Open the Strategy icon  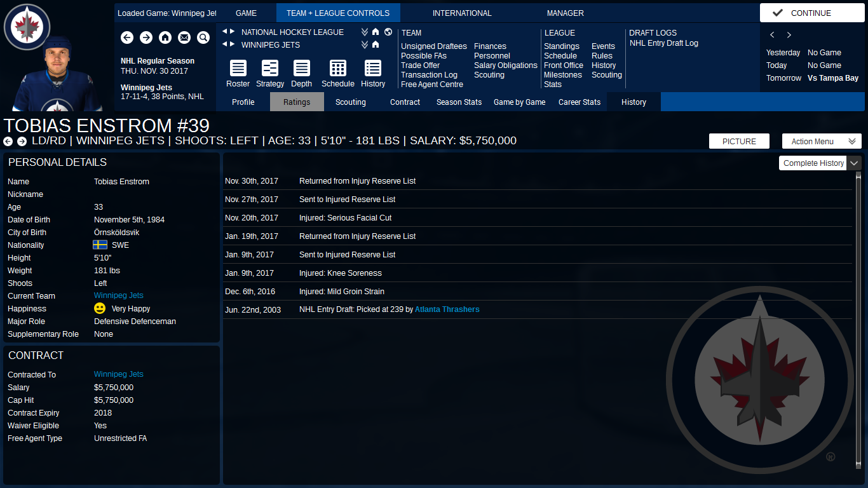click(x=270, y=69)
